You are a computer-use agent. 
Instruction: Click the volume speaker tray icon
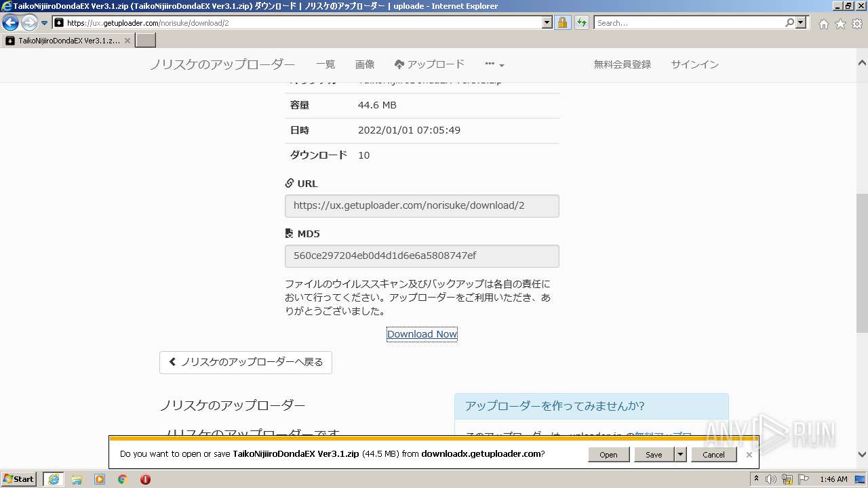coord(771,479)
